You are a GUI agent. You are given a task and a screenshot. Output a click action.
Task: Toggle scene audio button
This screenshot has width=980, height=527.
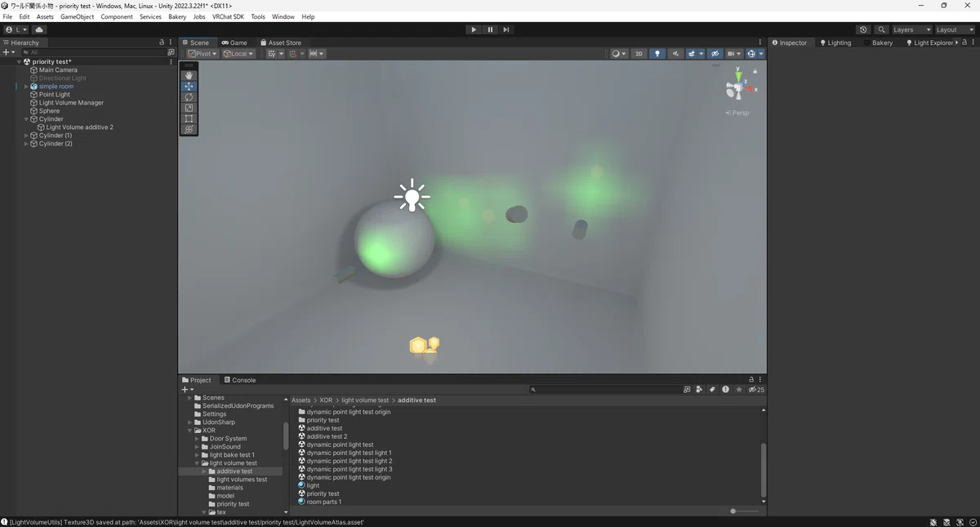click(x=675, y=54)
